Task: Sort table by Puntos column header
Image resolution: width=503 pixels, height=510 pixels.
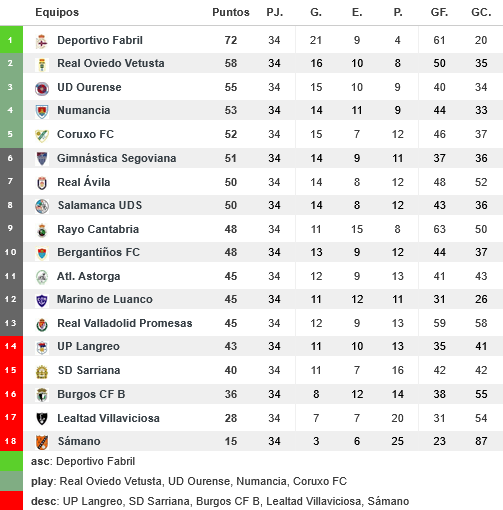Action: coord(231,12)
